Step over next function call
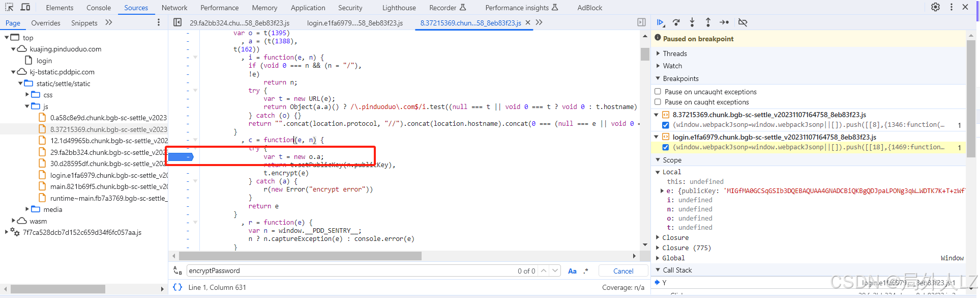The image size is (980, 298). pos(676,22)
